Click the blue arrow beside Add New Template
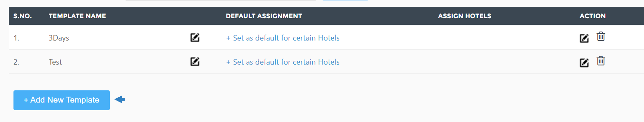 [120, 99]
